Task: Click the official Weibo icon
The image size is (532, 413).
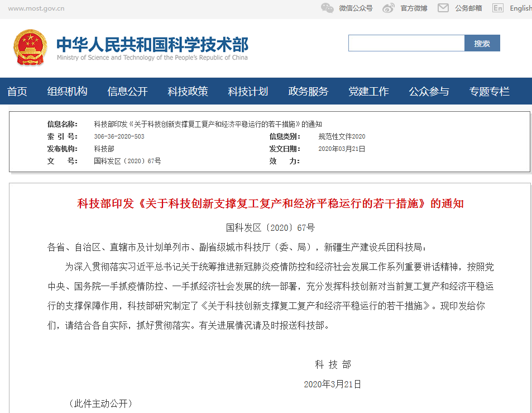Action: (x=389, y=8)
